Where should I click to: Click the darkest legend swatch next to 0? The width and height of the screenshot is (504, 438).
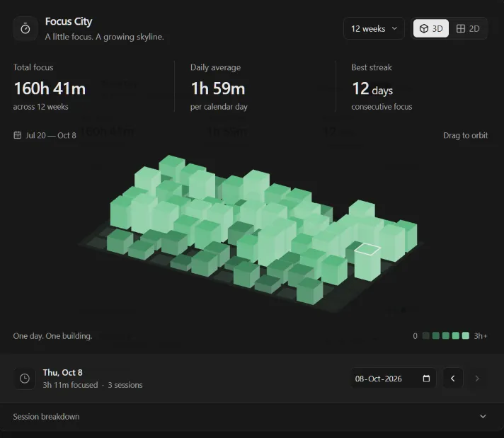(x=425, y=336)
